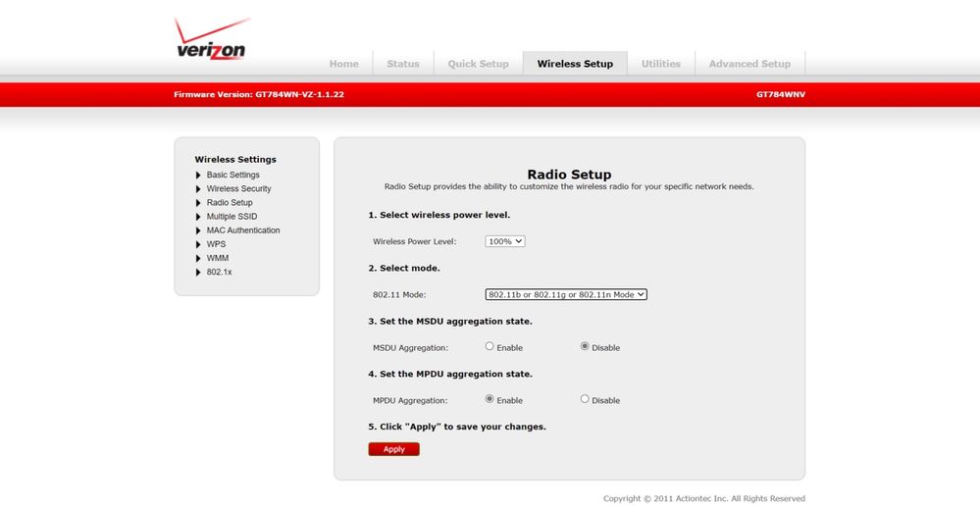Expand the Wireless Power Level dropdown
The height and width of the screenshot is (507, 980).
pyautogui.click(x=505, y=241)
